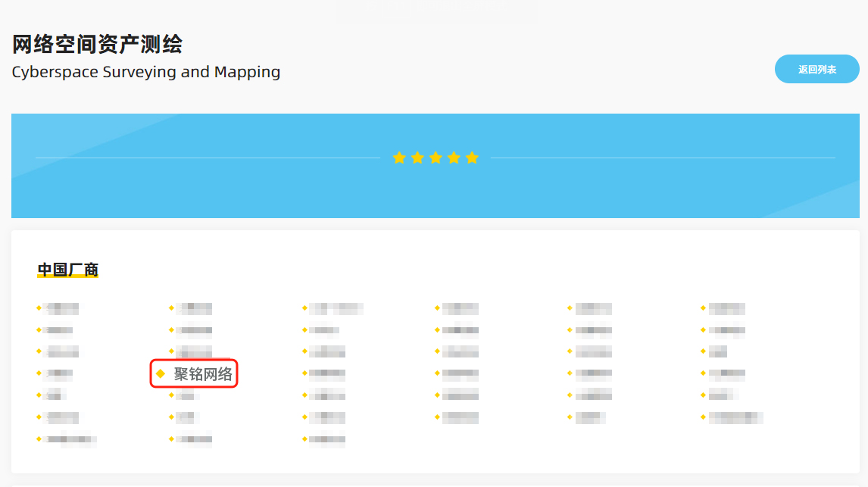The width and height of the screenshot is (868, 487).
Task: Open the top vendor link in the third column
Action: click(x=336, y=308)
